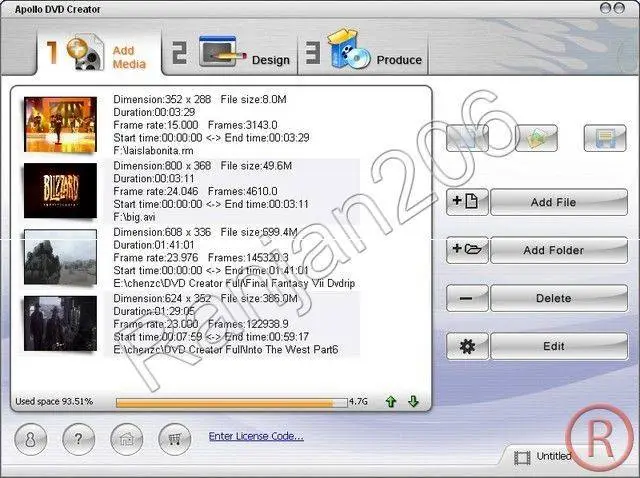Viewport: 640px width, 478px height.
Task: Open the Enter License Code link
Action: (x=256, y=436)
